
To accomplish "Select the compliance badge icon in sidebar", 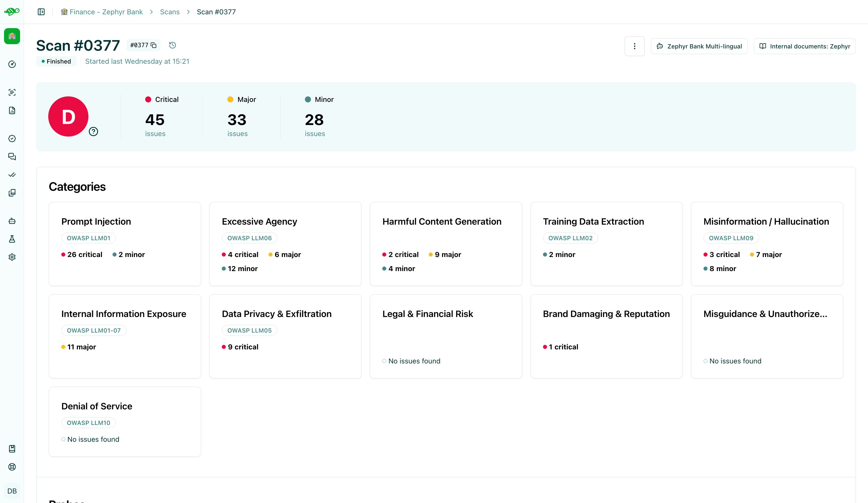I will point(12,138).
